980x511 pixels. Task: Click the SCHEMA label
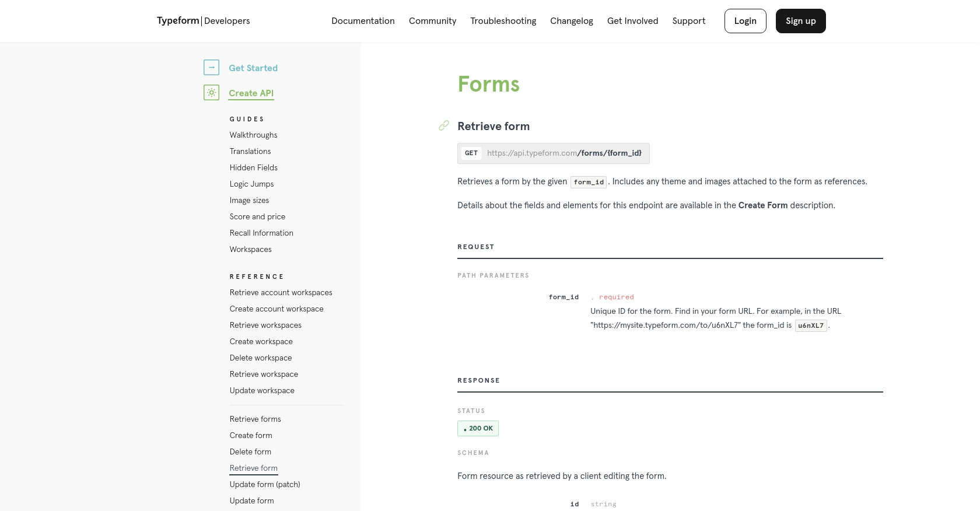coord(473,453)
